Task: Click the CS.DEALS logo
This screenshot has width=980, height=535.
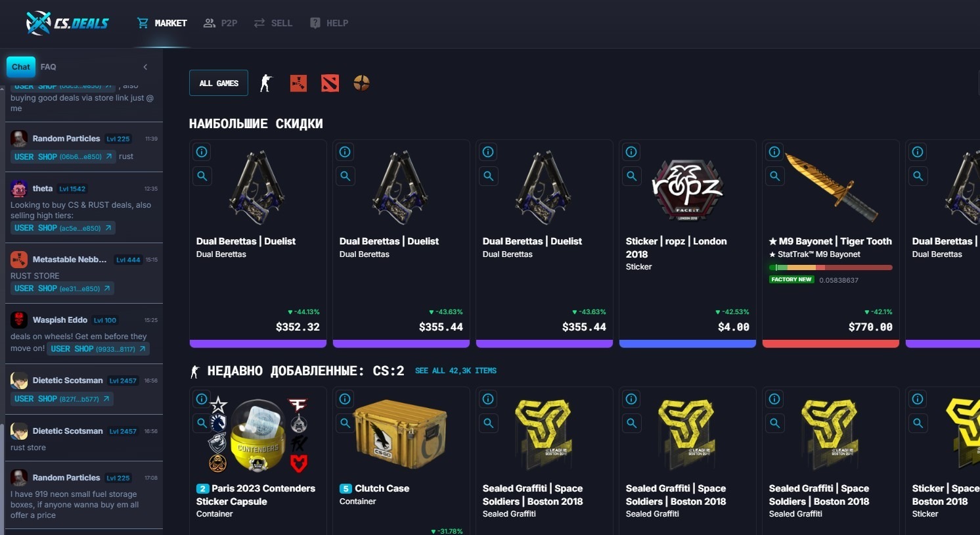Action: (x=67, y=23)
